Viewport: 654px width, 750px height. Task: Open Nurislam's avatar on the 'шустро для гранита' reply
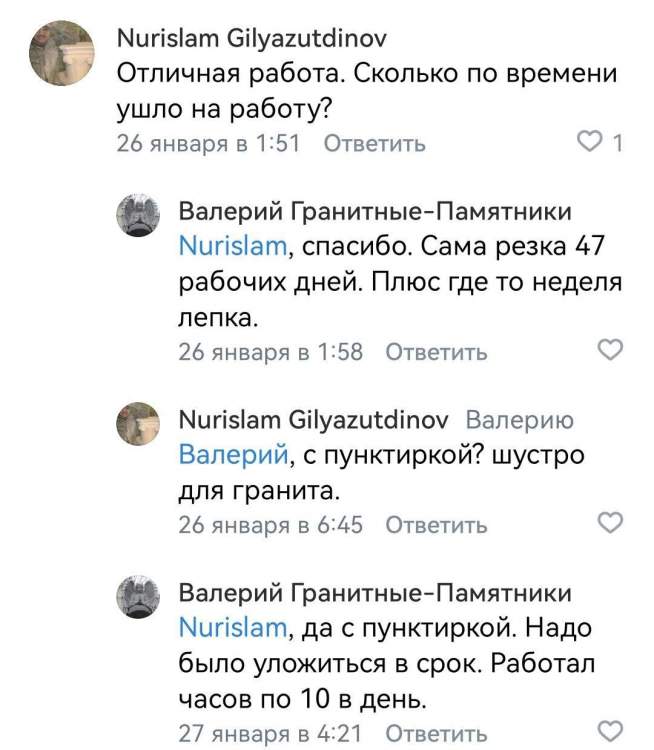click(141, 423)
